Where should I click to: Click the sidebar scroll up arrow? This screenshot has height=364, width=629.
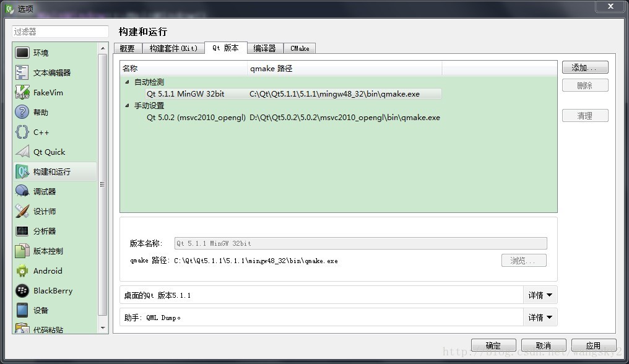click(x=103, y=48)
